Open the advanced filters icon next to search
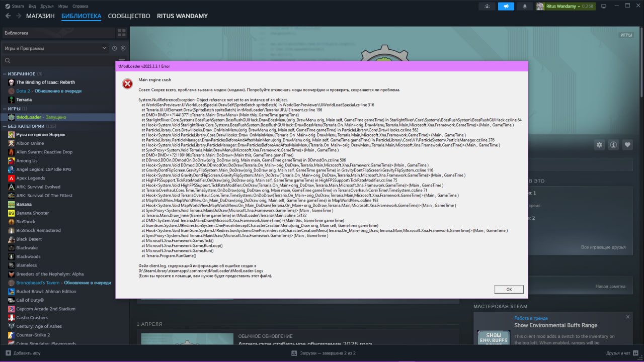Image resolution: width=644 pixels, height=362 pixels. [121, 61]
